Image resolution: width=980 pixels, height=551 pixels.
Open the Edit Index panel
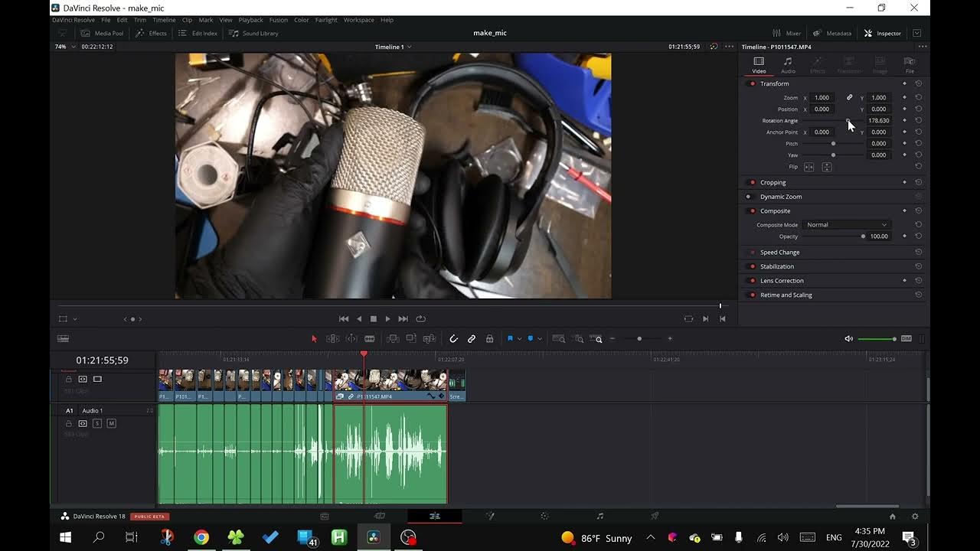click(x=198, y=33)
